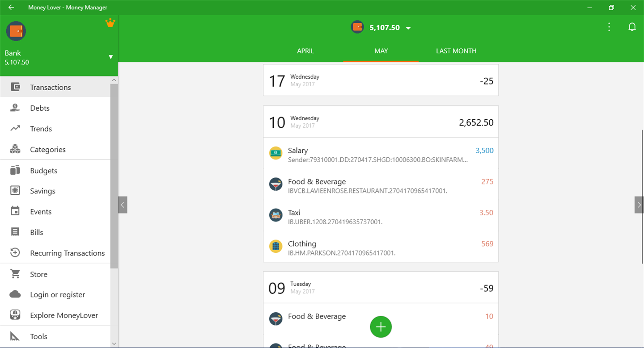Go back using the top-left arrow
Viewport: 644px width, 348px height.
[x=11, y=8]
